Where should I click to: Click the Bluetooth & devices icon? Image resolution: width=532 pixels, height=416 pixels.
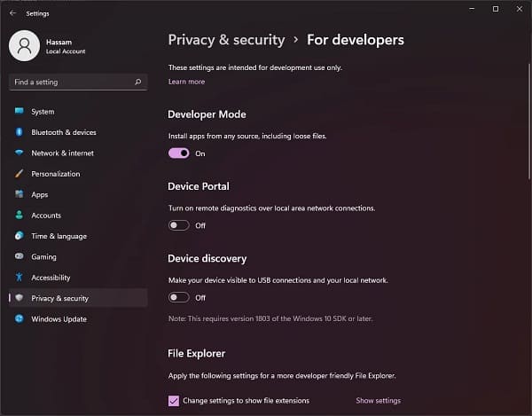point(19,132)
